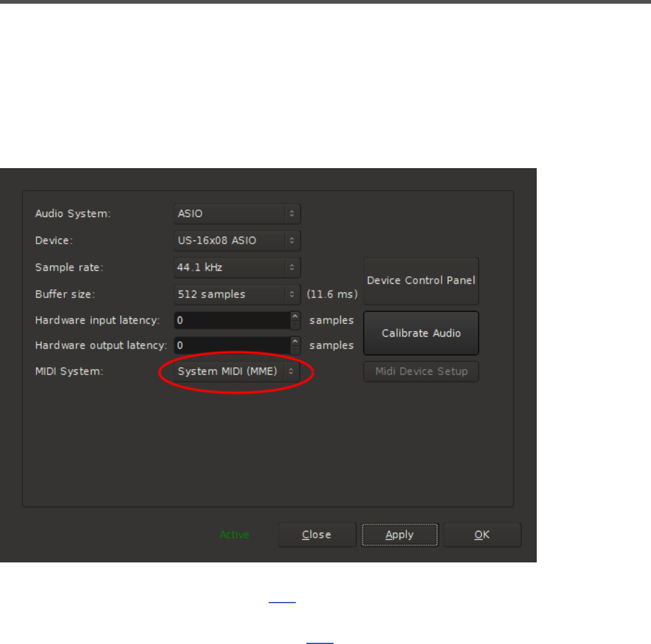The height and width of the screenshot is (644, 651).
Task: Click the Buffer size label
Action: [65, 294]
